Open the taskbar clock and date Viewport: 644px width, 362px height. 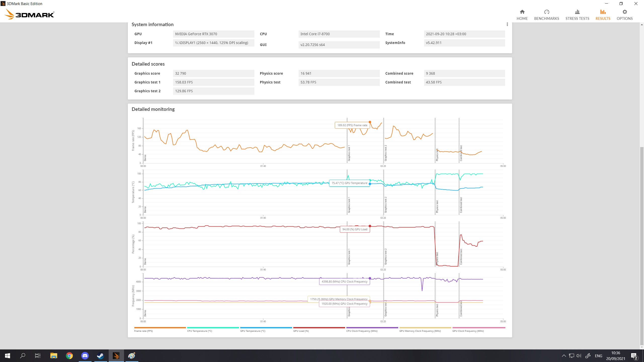coord(616,356)
